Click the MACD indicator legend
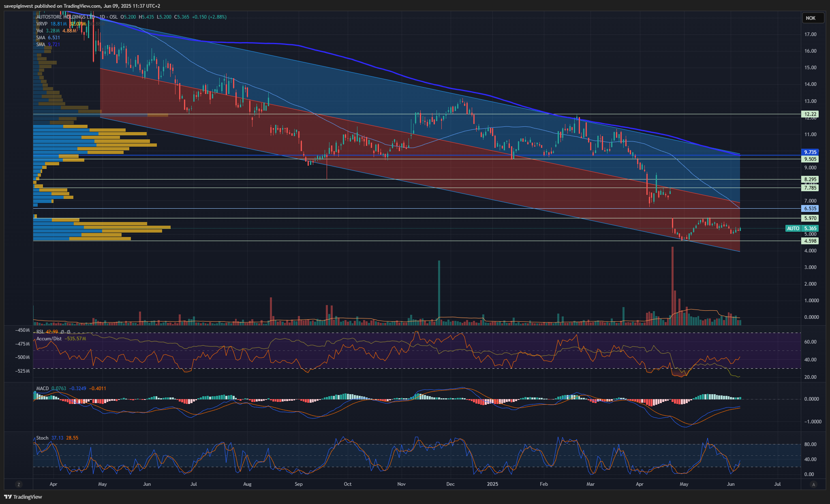830x504 pixels. click(43, 389)
